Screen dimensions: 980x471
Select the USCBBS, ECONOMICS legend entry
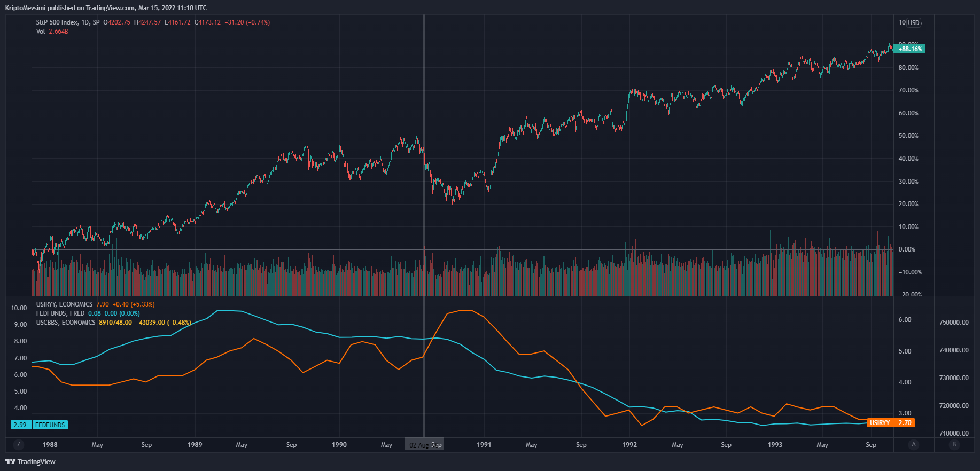(65, 323)
